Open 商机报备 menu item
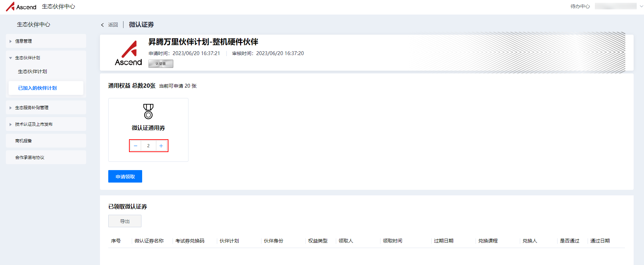 (x=46, y=141)
